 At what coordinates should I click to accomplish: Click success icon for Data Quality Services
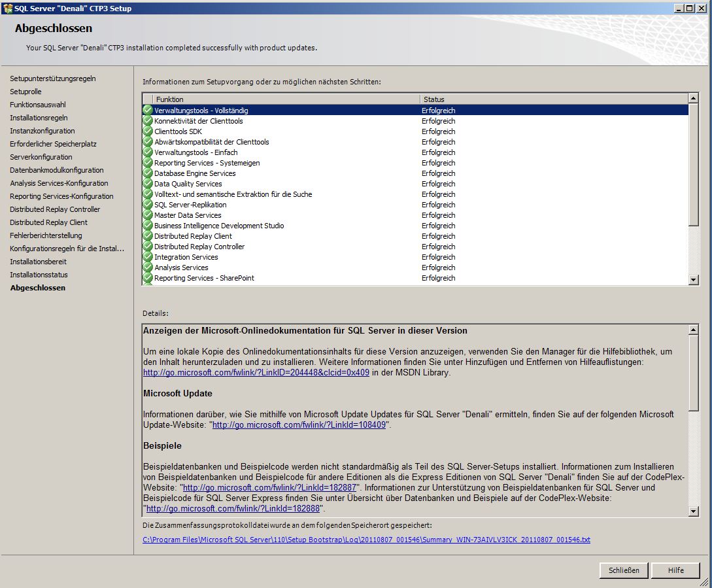click(148, 183)
